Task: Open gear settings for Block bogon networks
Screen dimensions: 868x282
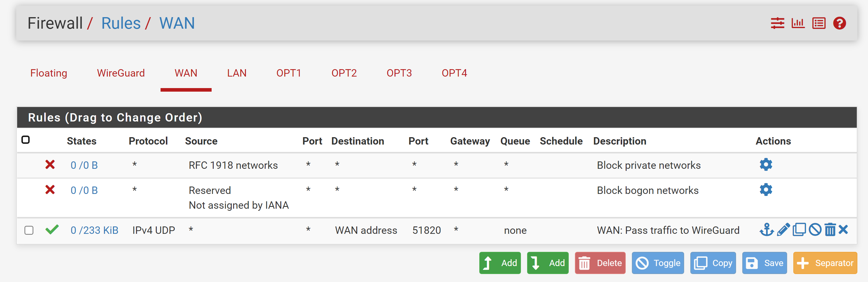Action: [x=766, y=189]
